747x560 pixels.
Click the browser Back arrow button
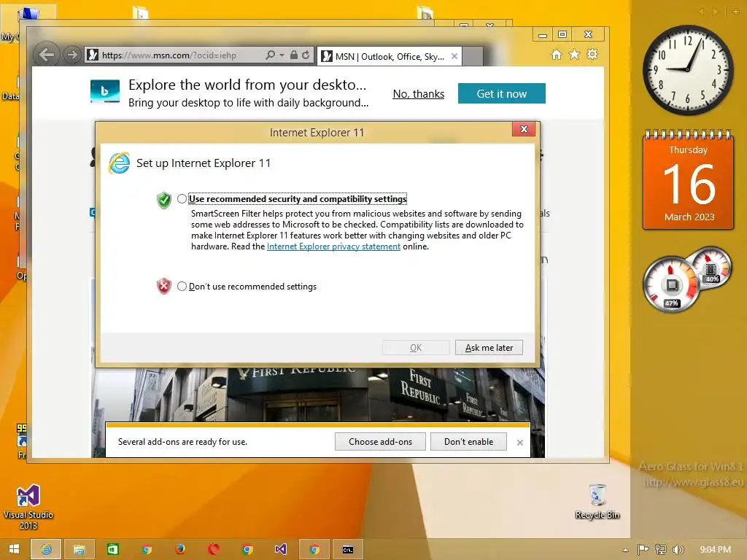[x=47, y=55]
